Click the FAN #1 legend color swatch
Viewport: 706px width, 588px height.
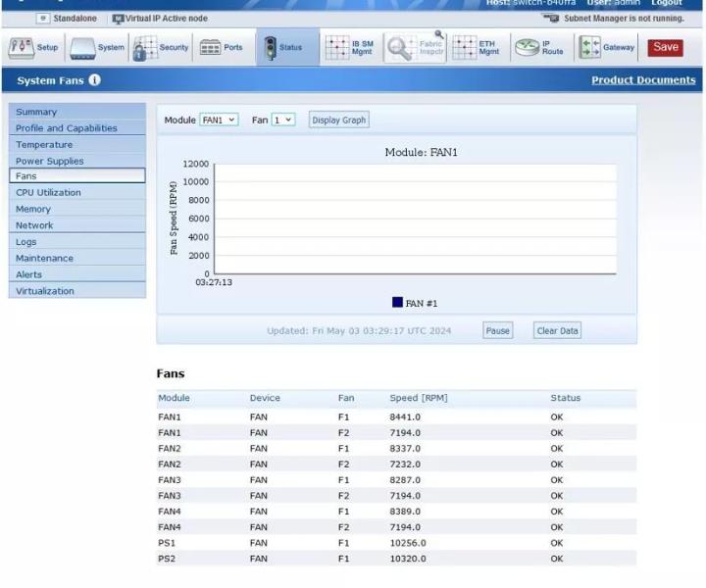click(x=397, y=302)
